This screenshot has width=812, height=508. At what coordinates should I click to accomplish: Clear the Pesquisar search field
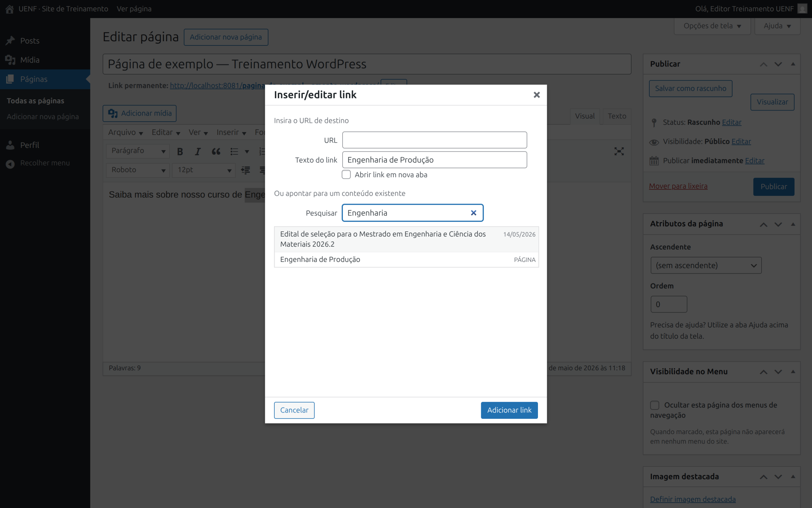click(474, 213)
